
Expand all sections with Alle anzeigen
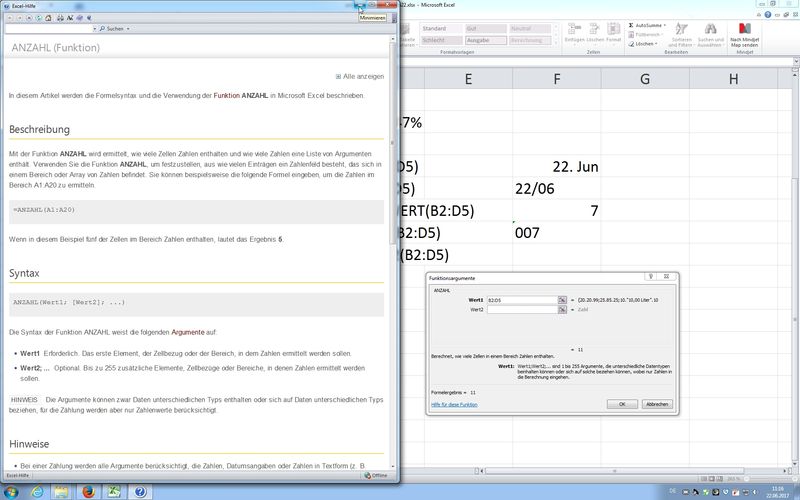click(360, 75)
